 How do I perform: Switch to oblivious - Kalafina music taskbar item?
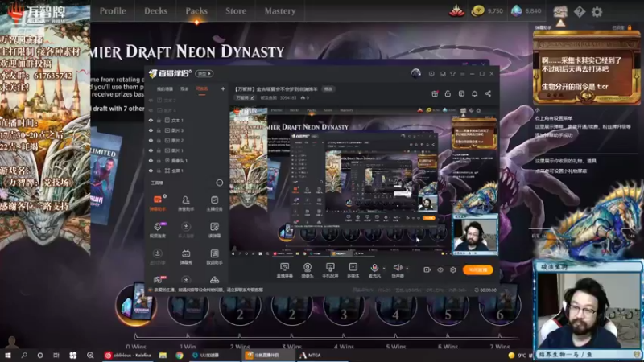click(128, 355)
